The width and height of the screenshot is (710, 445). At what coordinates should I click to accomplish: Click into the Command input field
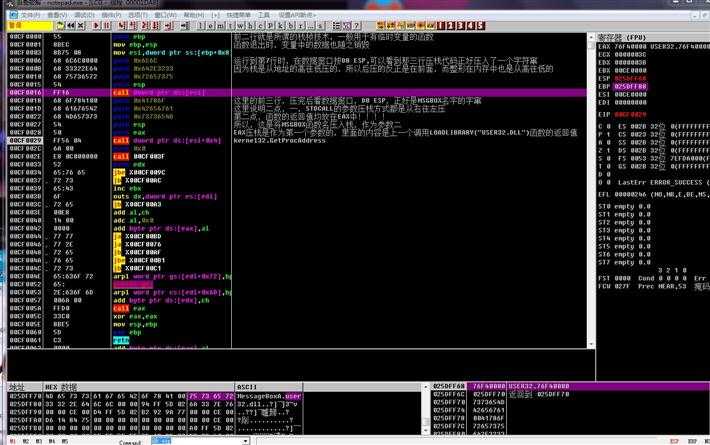197,441
